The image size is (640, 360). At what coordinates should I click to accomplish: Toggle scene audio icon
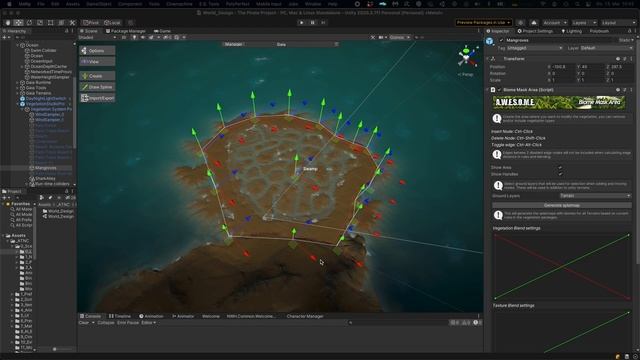142,37
